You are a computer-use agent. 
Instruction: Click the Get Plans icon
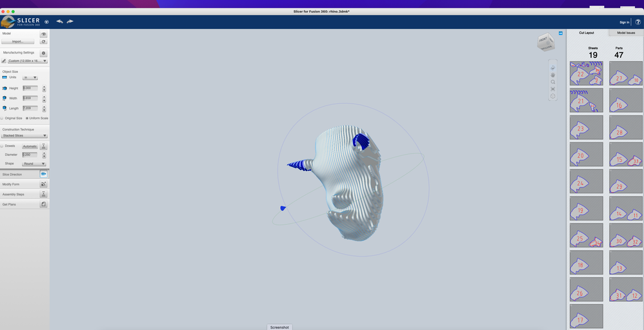pyautogui.click(x=43, y=204)
